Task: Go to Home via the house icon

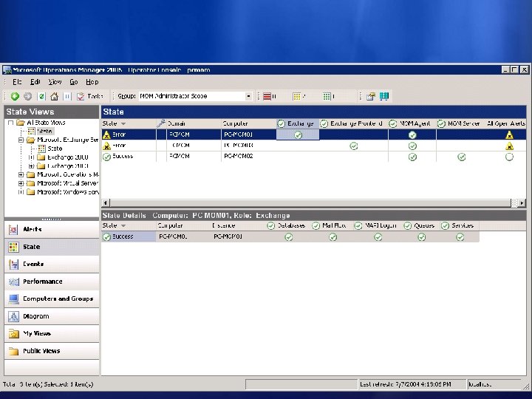Action: (54, 96)
